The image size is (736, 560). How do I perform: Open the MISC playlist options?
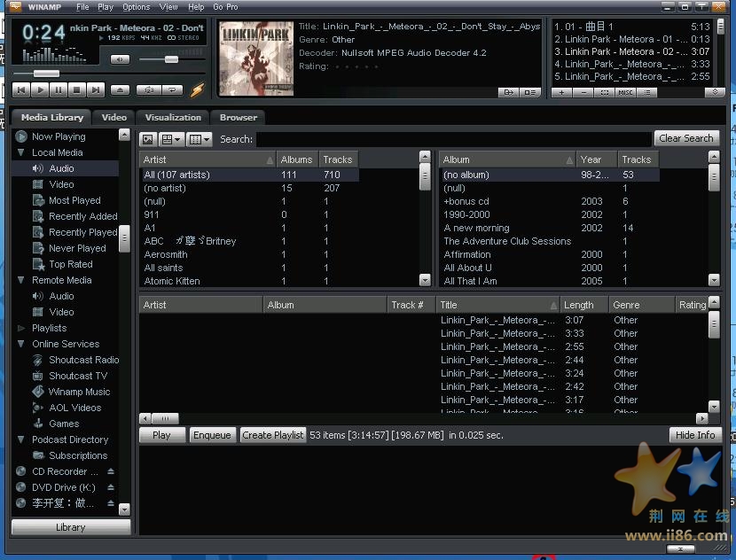point(625,91)
